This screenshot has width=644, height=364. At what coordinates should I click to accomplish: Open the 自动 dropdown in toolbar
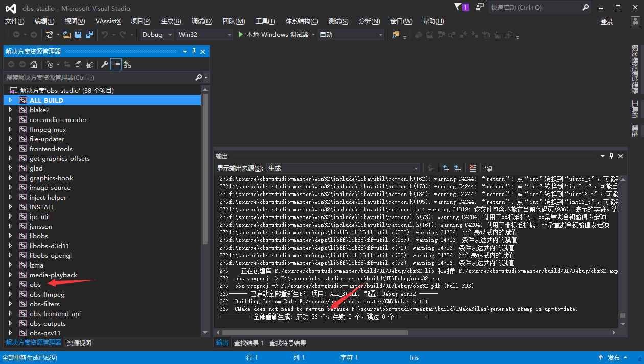point(351,35)
